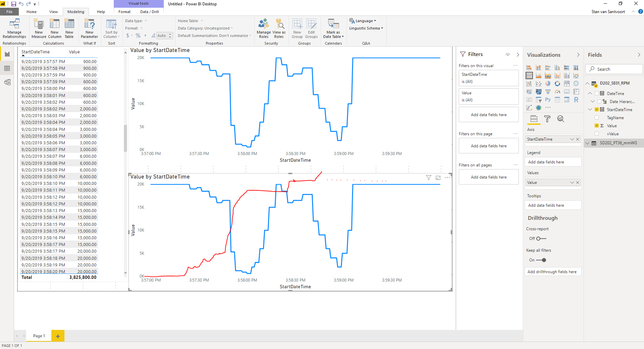Check the Date Hierarchy checkbox

tap(599, 101)
